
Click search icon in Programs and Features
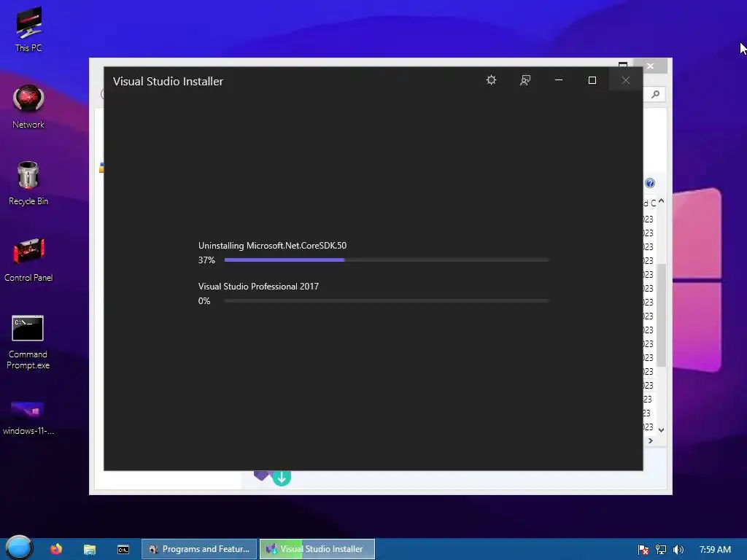click(x=656, y=94)
